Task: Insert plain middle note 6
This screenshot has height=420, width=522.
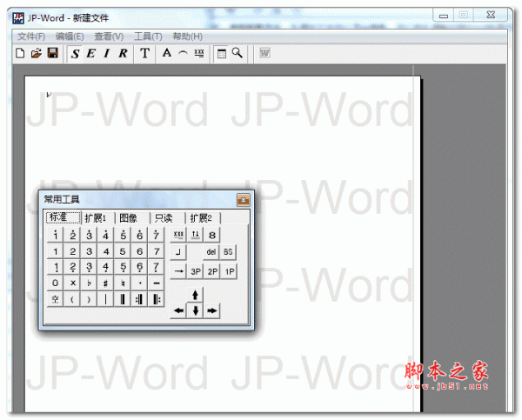Action: click(139, 251)
